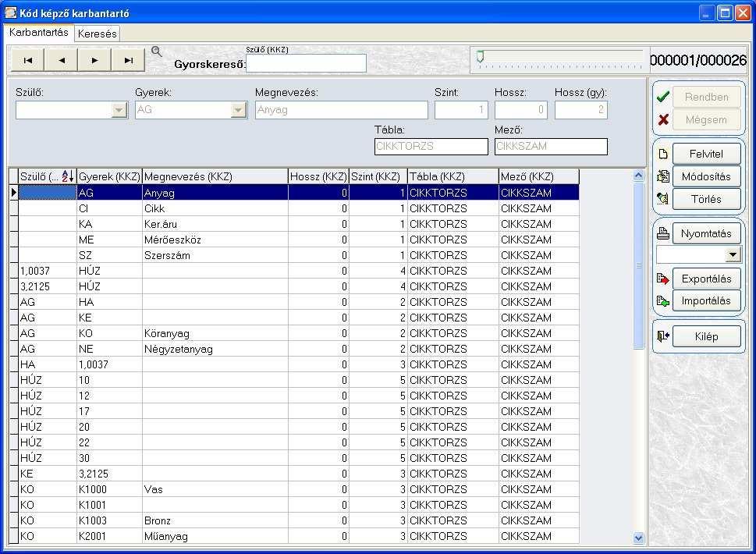The image size is (756, 554).
Task: Switch to the Keresés tab
Action: click(97, 34)
